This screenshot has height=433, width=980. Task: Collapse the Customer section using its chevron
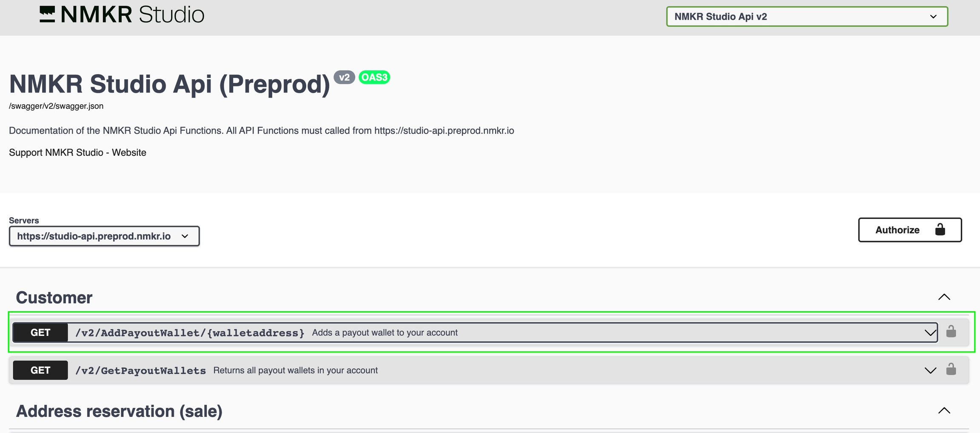pos(944,297)
